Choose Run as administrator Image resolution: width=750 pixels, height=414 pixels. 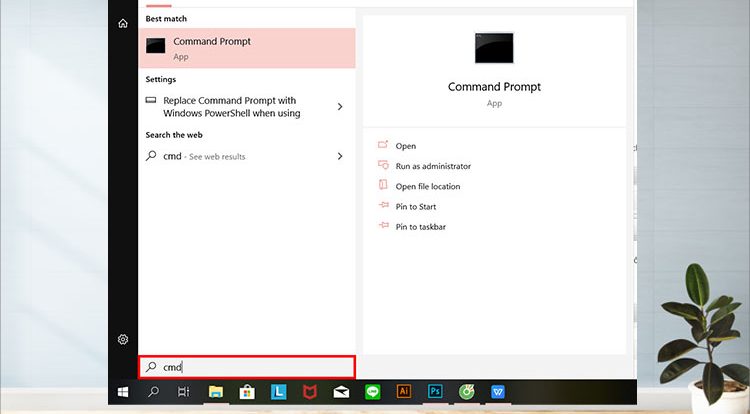point(433,166)
